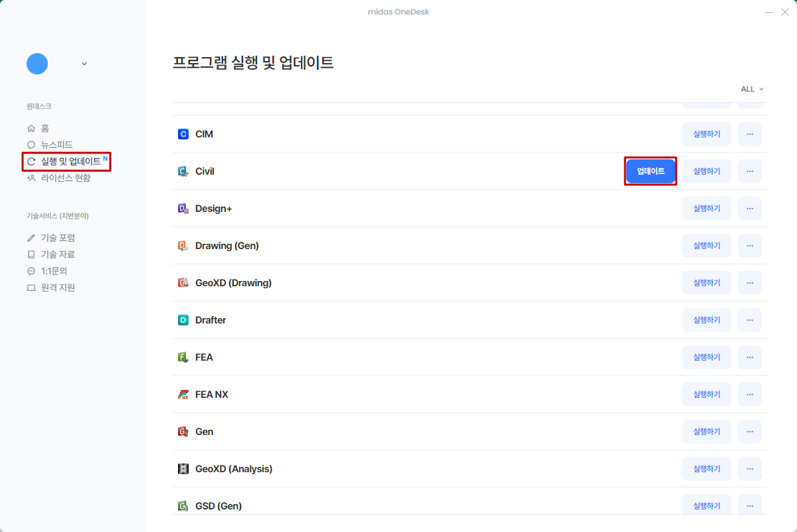Click the CIM product icon
The image size is (797, 532).
point(183,134)
